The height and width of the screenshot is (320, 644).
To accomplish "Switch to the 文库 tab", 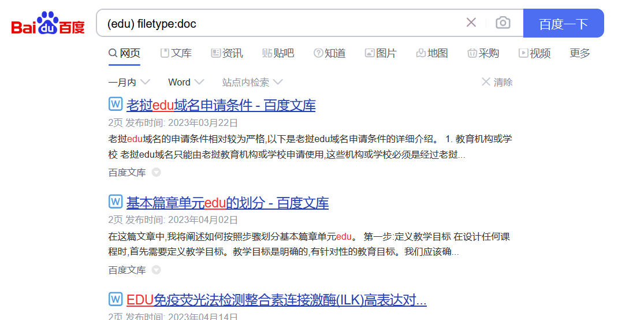I will click(x=176, y=53).
